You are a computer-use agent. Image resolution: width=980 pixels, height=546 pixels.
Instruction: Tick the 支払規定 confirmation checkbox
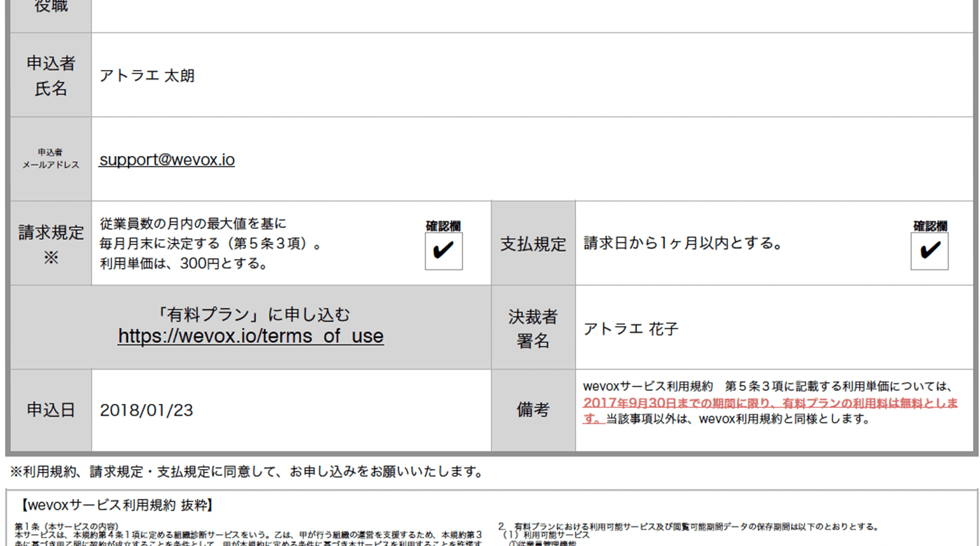(x=930, y=251)
